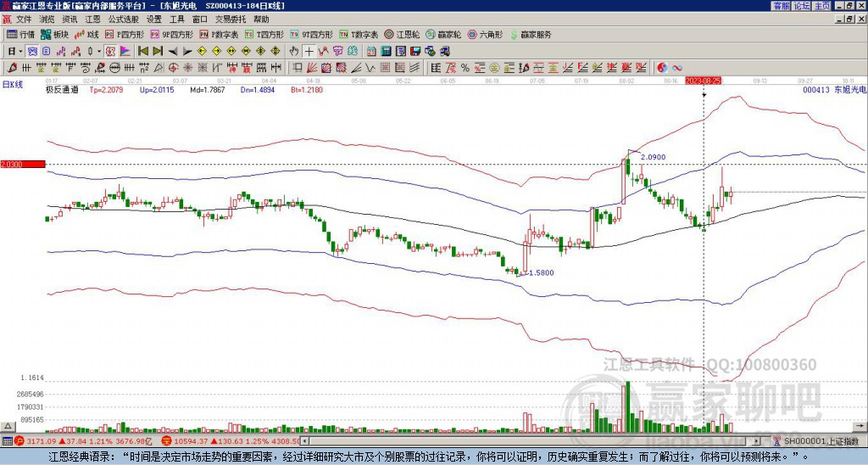Click the 日K线 label

pos(13,84)
